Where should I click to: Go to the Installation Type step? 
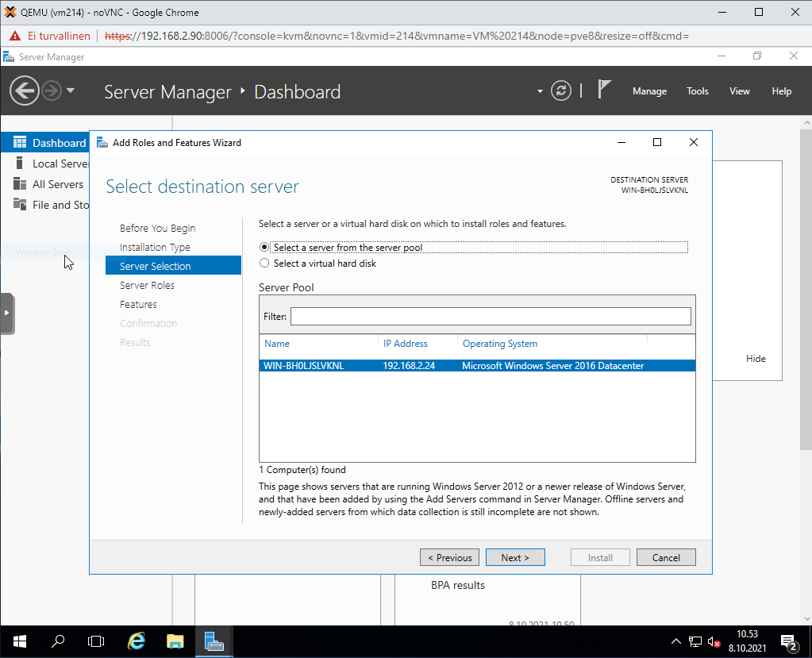point(155,248)
